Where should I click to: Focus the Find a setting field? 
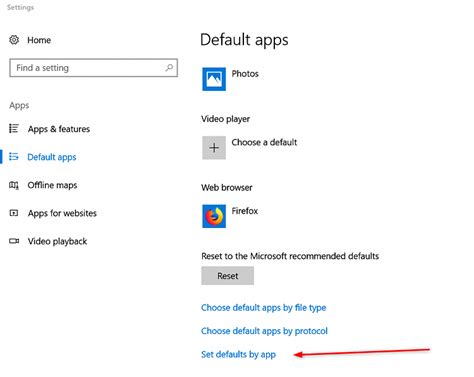pos(93,68)
